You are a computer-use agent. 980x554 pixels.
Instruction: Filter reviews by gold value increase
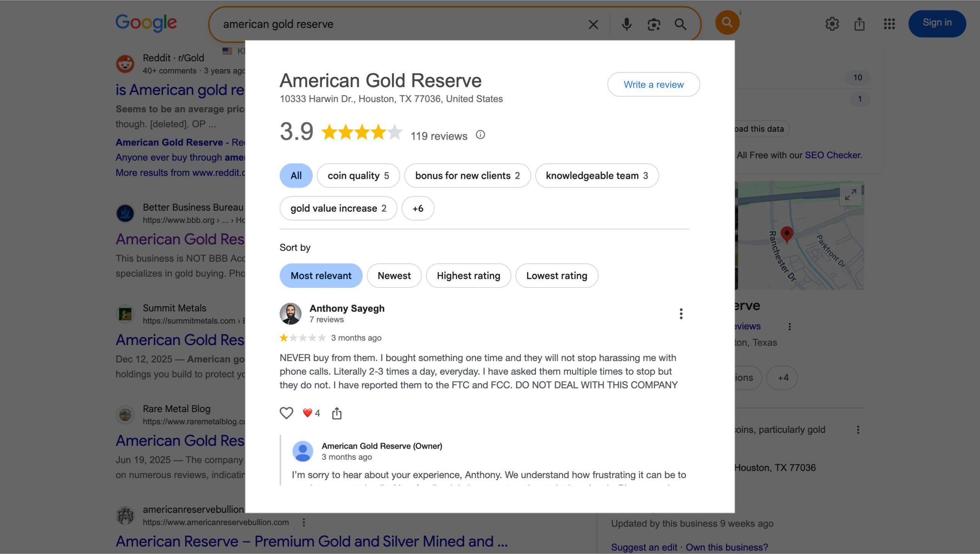(x=338, y=208)
